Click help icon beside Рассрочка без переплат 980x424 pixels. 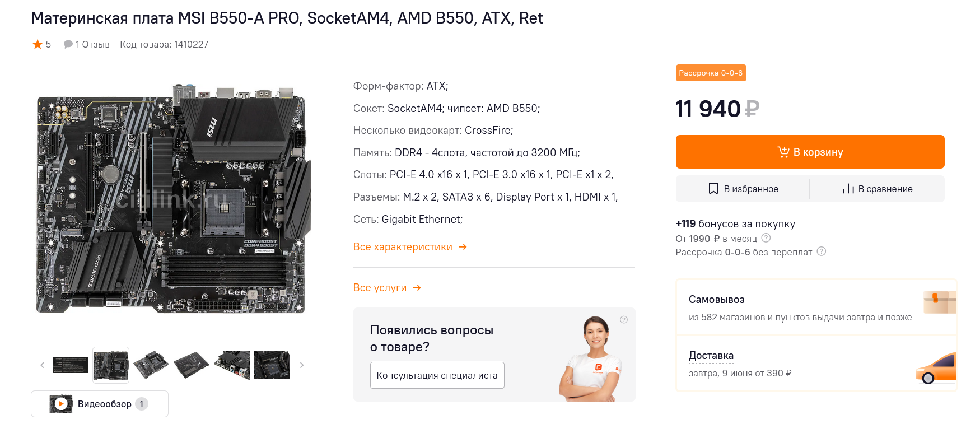(822, 251)
